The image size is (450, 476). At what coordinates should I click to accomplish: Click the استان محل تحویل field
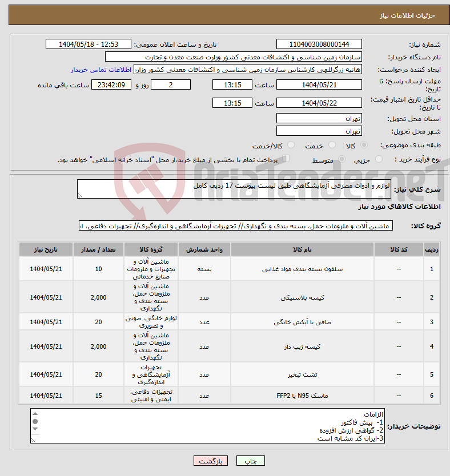pos(319,118)
